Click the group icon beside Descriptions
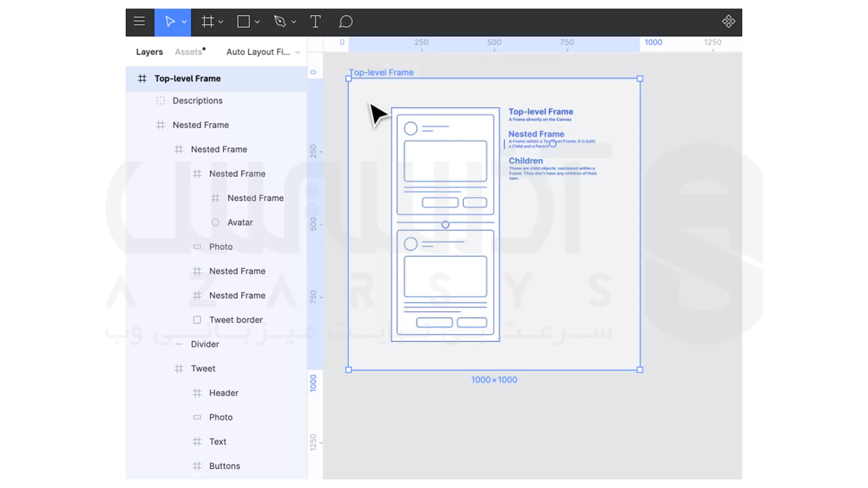The width and height of the screenshot is (868, 488). (160, 101)
